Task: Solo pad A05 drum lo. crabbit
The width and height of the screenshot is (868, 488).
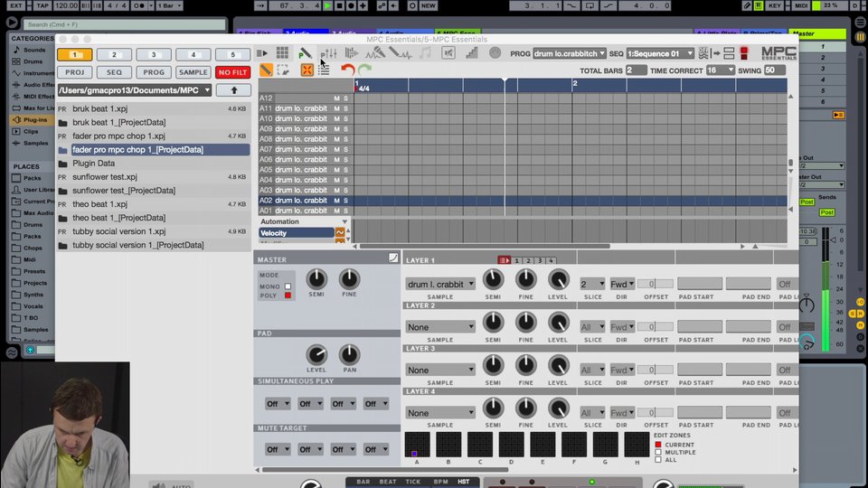Action: [346, 170]
